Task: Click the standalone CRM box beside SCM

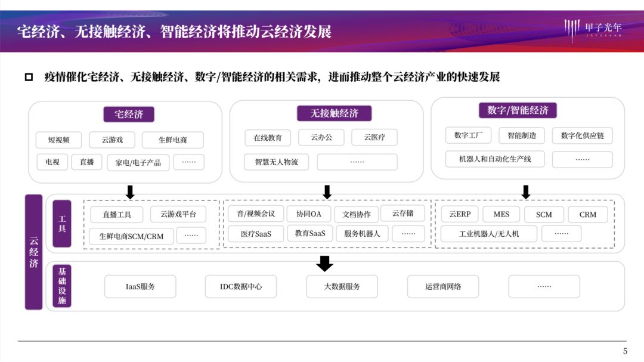Action: [588, 215]
